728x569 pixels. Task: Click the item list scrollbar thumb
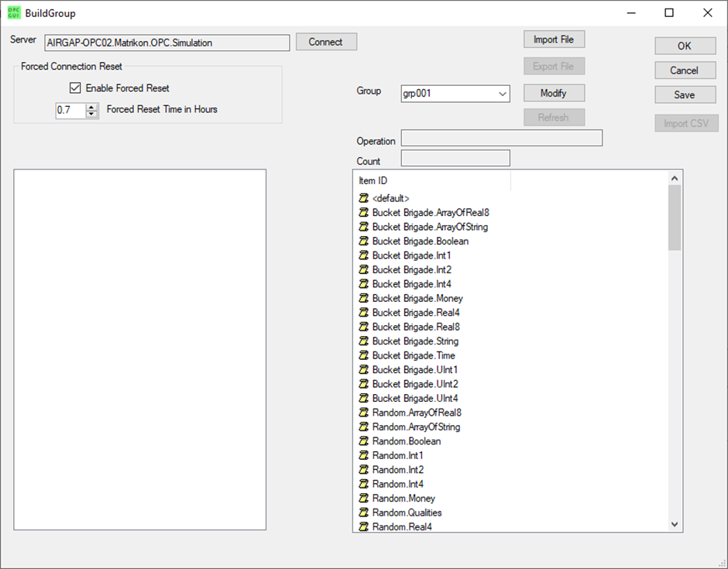point(675,218)
